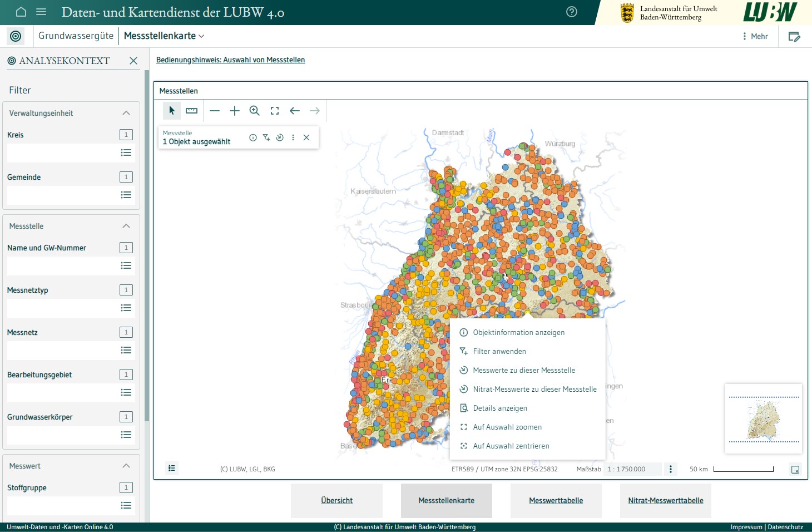The image size is (812, 532).
Task: Click Messwerte icon in selection box
Action: [280, 137]
